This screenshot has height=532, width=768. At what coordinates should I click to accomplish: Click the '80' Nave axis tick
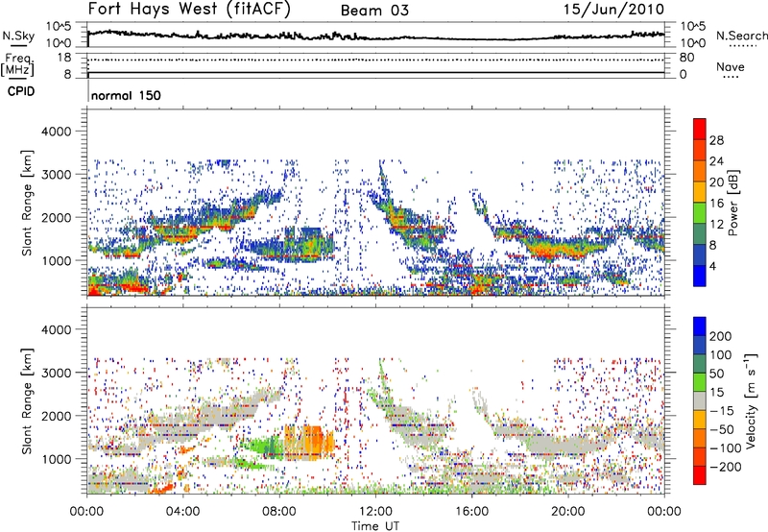[686, 58]
